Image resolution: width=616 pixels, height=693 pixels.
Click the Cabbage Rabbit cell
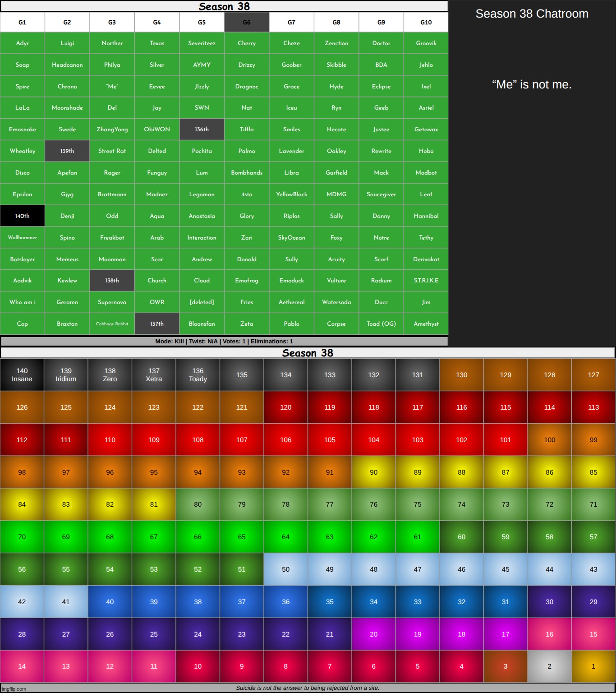[112, 324]
